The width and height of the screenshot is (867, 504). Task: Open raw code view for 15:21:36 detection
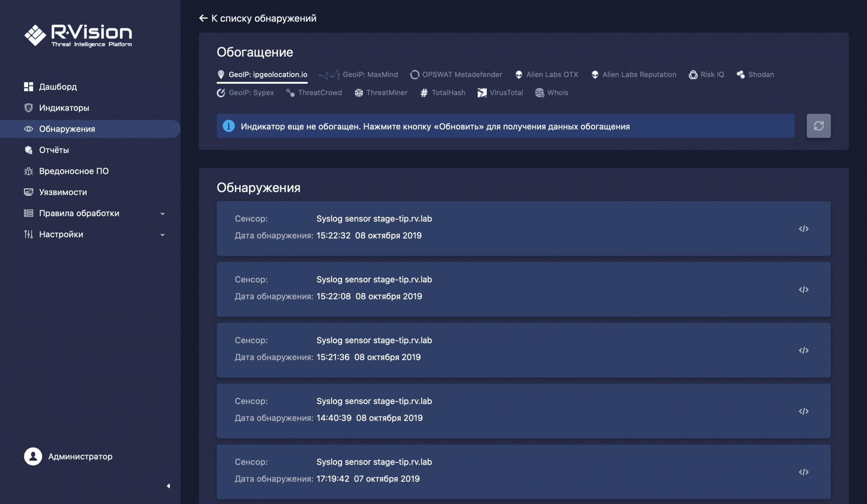(803, 350)
